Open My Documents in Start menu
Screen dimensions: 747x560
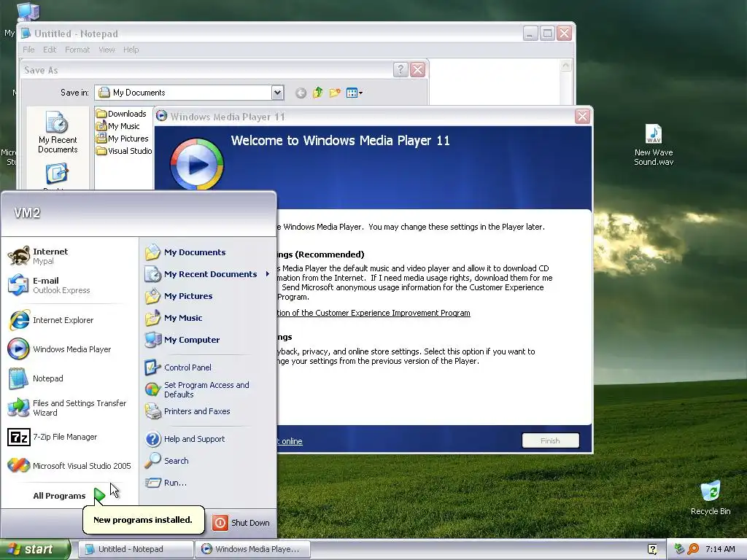(208, 252)
